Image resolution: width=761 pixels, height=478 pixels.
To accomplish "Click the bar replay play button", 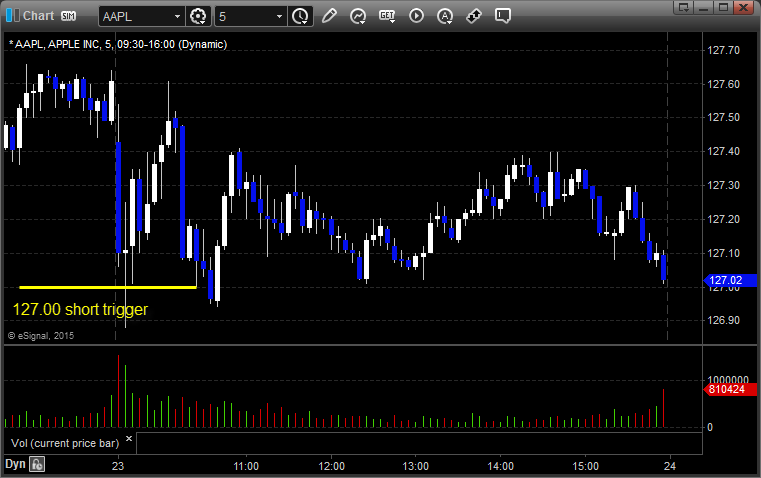I will click(416, 16).
